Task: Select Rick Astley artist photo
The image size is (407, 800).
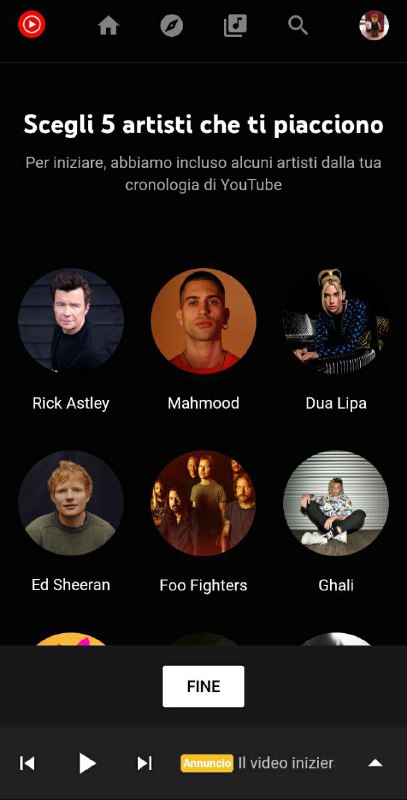Action: (x=71, y=321)
